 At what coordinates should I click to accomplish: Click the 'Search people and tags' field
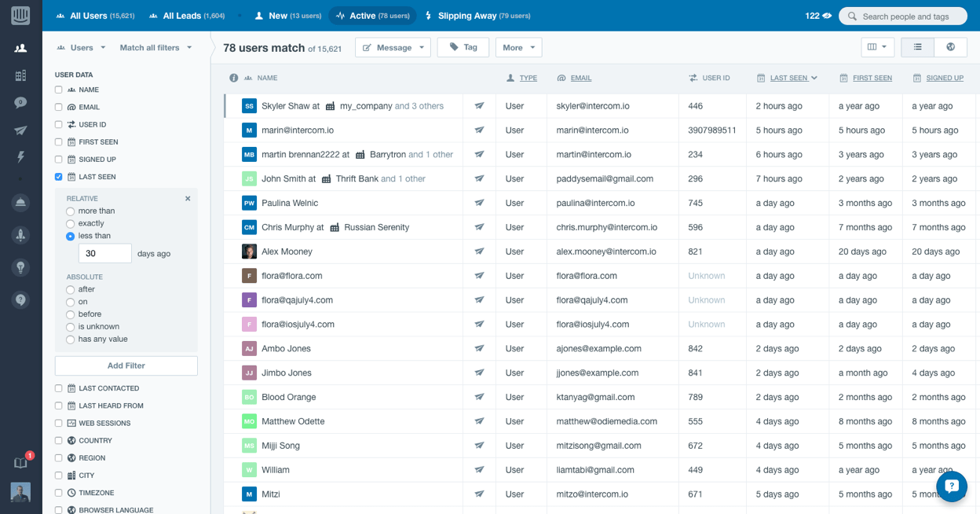pyautogui.click(x=903, y=16)
